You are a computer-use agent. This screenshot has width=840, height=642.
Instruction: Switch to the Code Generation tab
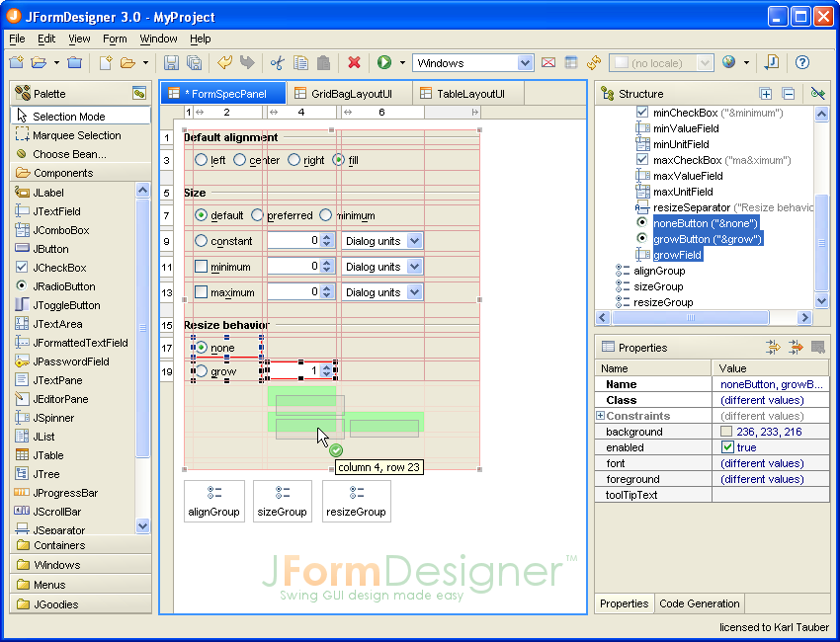click(x=699, y=603)
